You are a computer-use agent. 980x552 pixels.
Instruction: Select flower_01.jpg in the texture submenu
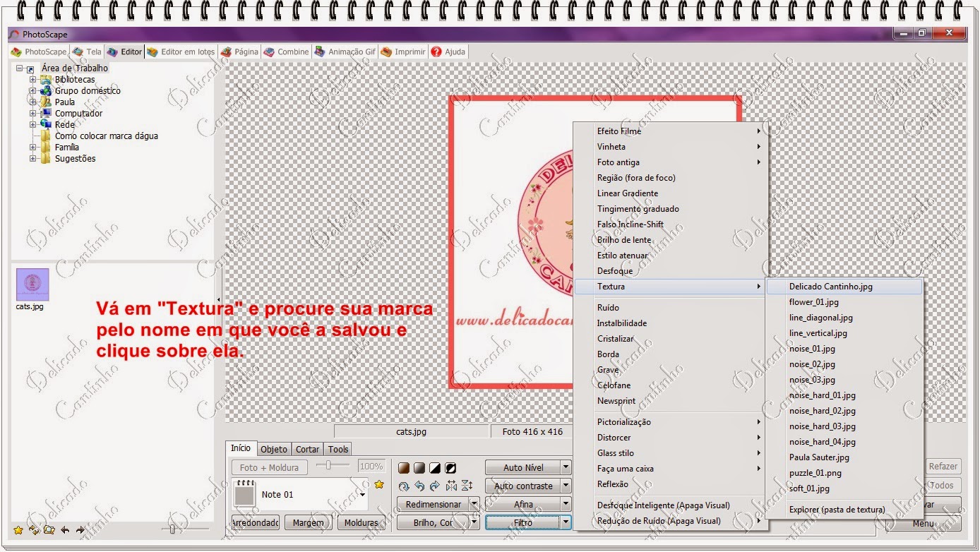844,302
